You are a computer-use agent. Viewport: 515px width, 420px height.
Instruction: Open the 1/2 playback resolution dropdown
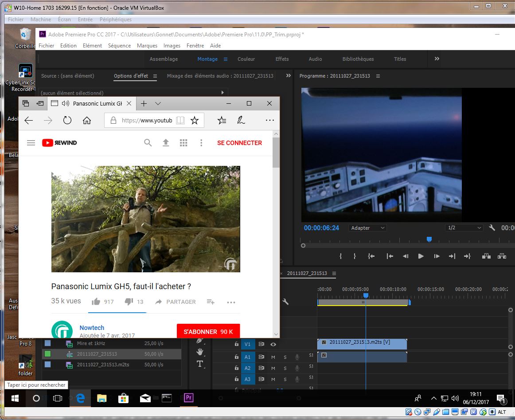(464, 228)
